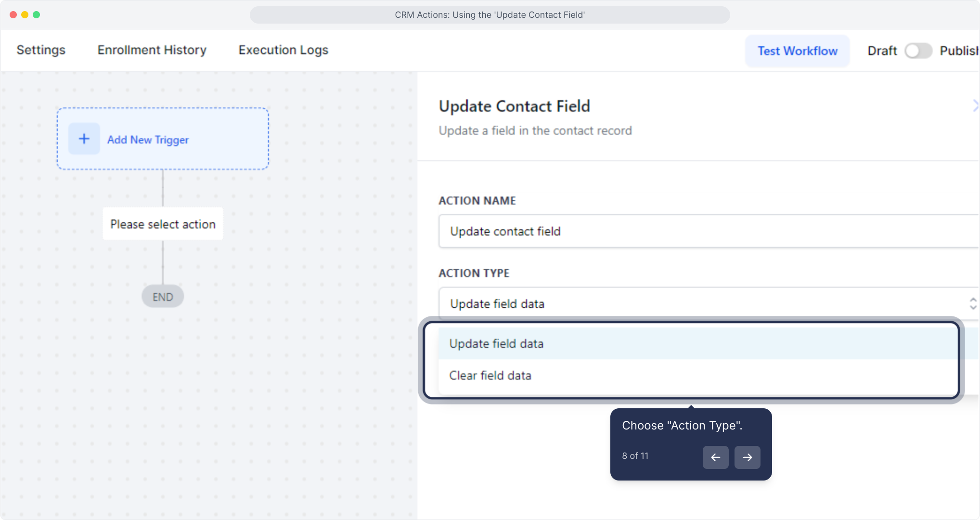This screenshot has width=980, height=520.
Task: Choose 'Clear field data' option
Action: point(490,376)
